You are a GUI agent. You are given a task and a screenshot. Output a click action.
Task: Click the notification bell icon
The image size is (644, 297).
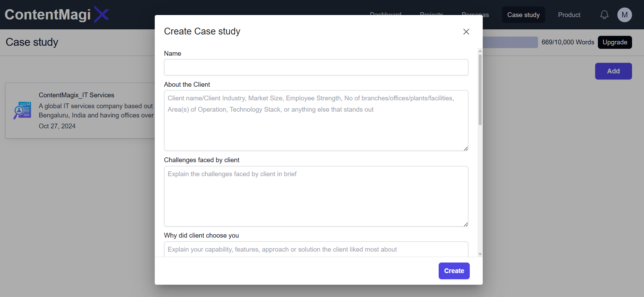pyautogui.click(x=604, y=15)
